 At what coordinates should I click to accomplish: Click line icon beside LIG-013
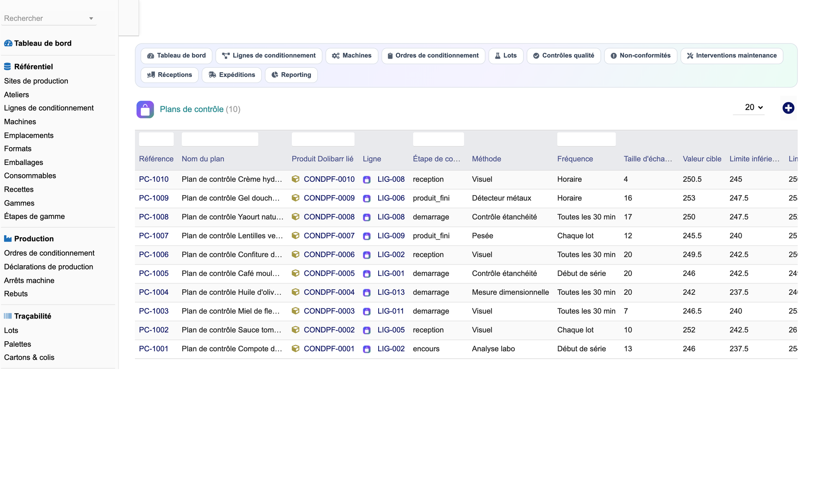[x=367, y=293]
